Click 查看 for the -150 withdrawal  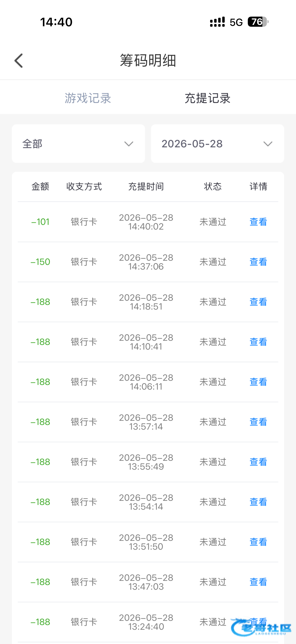[x=258, y=262]
